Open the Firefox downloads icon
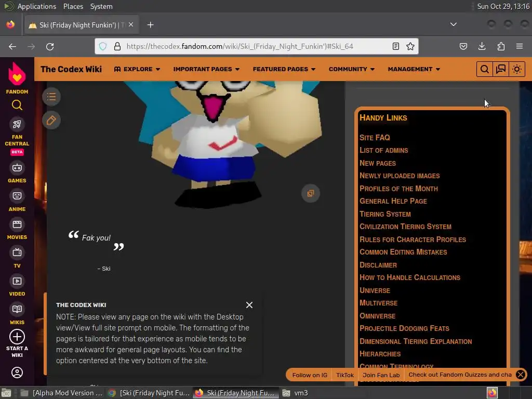The image size is (532, 399). [x=482, y=46]
